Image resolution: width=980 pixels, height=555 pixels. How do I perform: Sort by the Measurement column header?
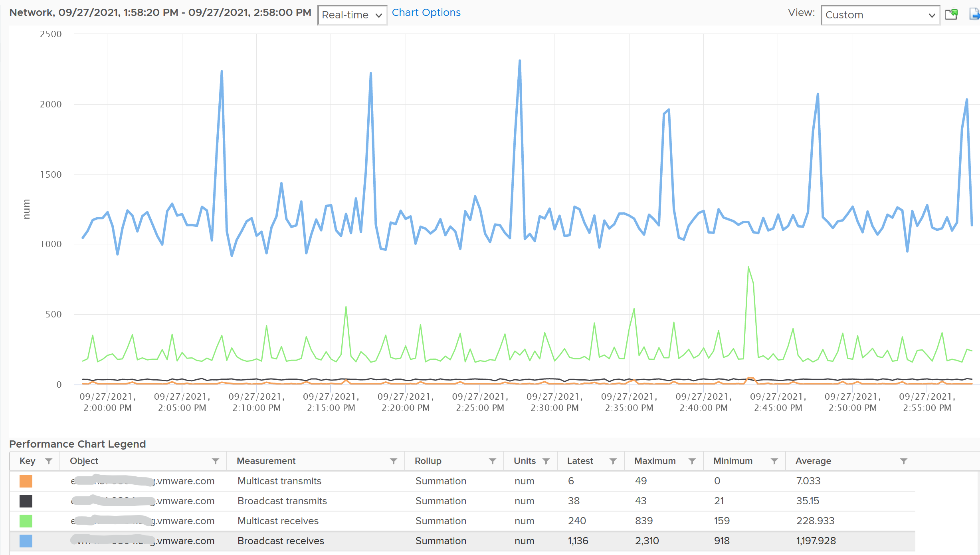click(x=266, y=461)
